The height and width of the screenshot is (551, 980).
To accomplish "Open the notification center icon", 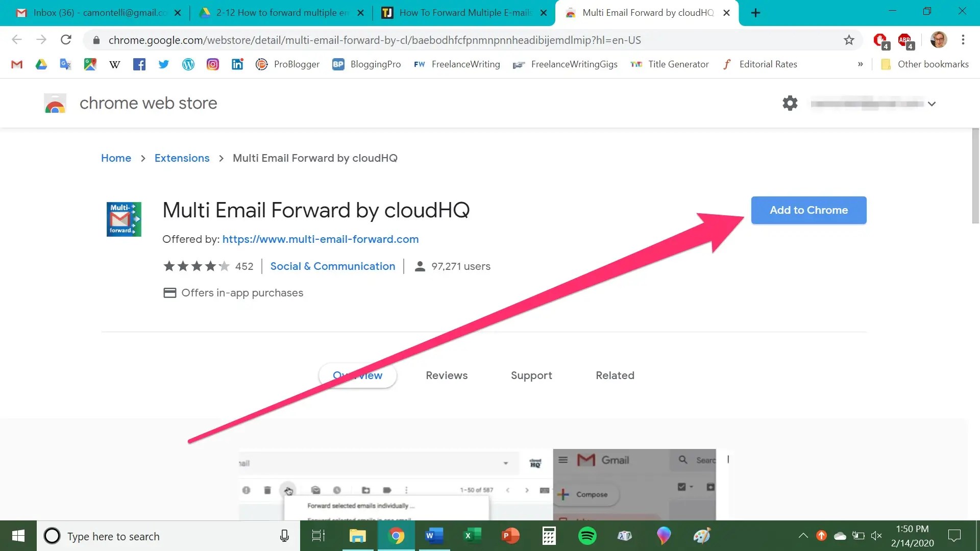I will 954,536.
